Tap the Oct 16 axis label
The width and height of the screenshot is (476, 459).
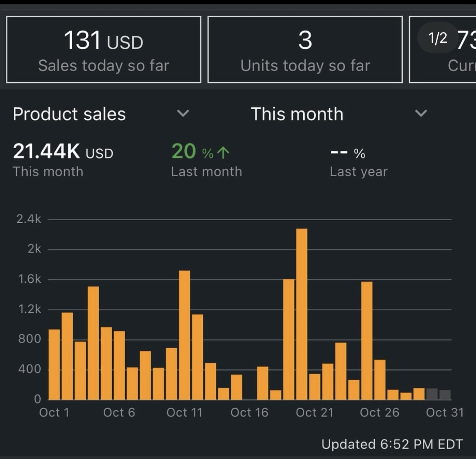[249, 413]
